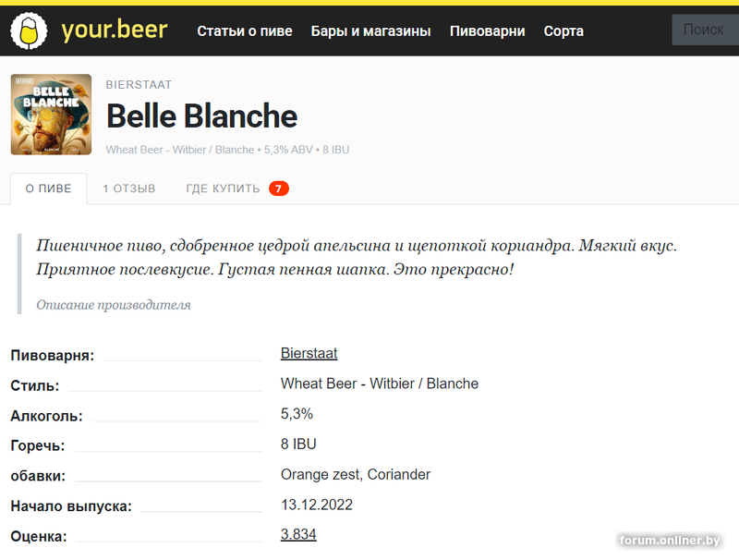Go to Бары и магазины section
This screenshot has height=560, width=739.
point(371,31)
